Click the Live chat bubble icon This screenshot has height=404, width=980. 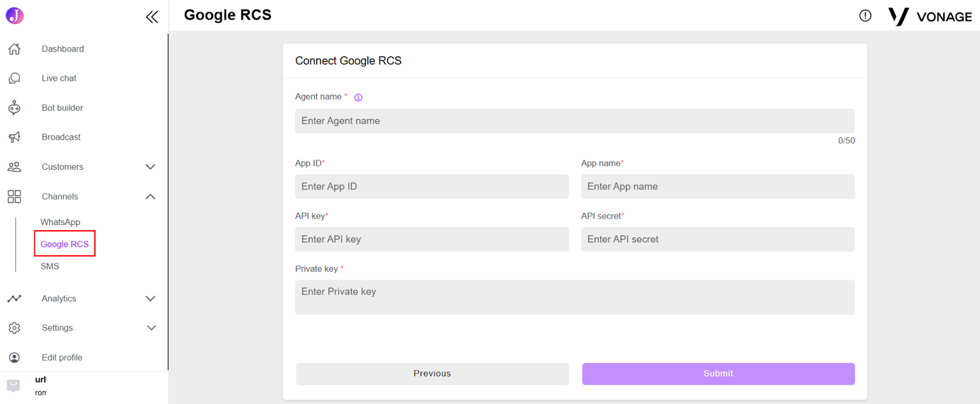pos(15,78)
